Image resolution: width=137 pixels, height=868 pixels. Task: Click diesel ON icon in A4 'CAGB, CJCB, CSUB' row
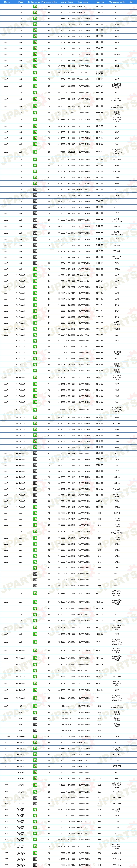click(x=35, y=233)
